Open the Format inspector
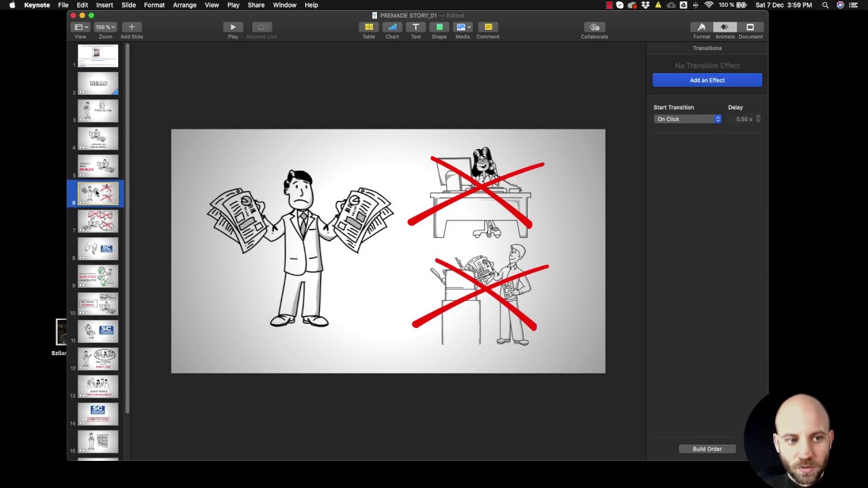Screen dimensions: 868x488 point(702,27)
